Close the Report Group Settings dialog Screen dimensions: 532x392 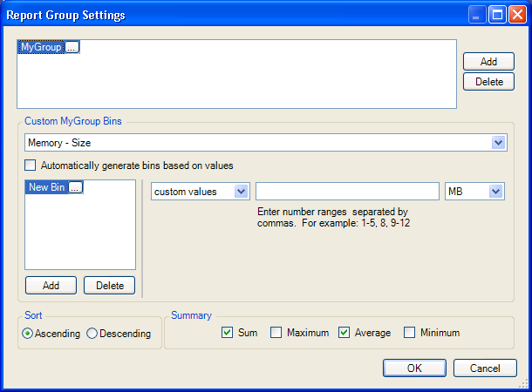(x=517, y=15)
